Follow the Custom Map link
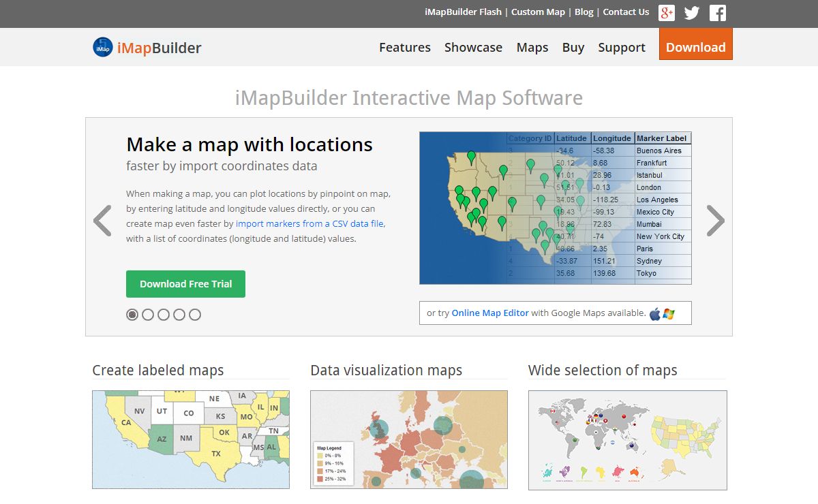 [x=539, y=12]
